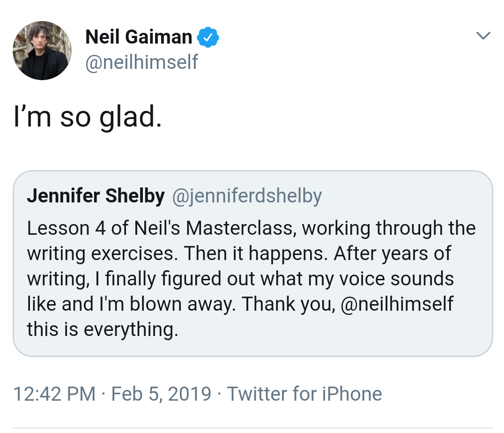Click the word "Masterclass" in quoted tweet
Viewport: 504px width, 433px height.
[241, 228]
